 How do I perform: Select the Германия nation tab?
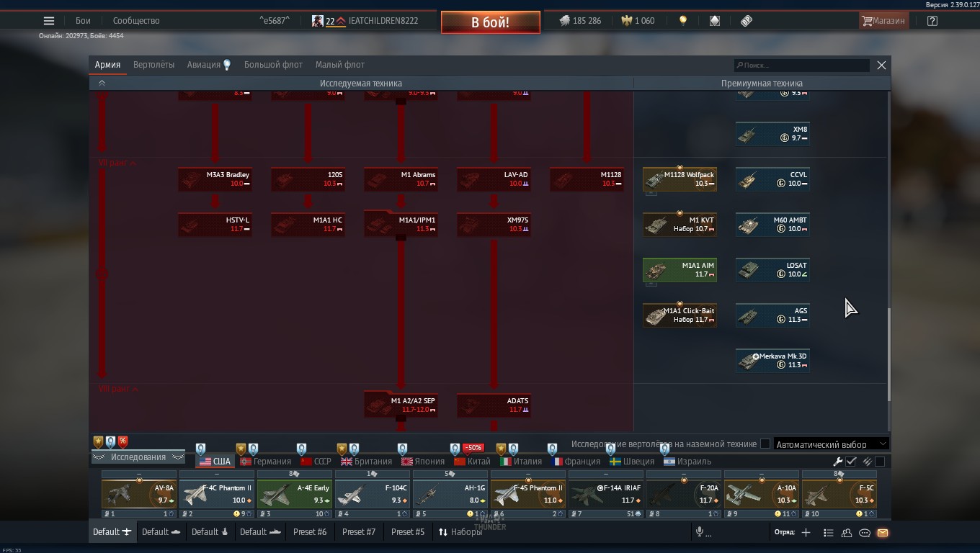click(266, 462)
